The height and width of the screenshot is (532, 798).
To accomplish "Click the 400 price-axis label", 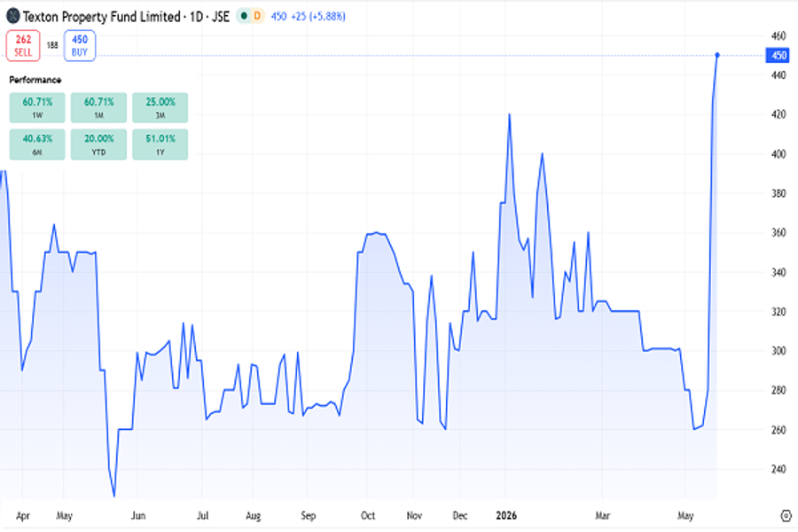I will [778, 153].
